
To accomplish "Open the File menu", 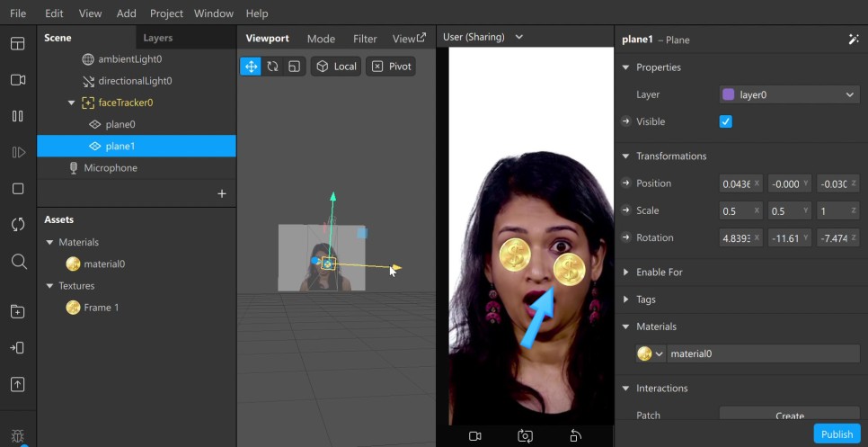I will point(18,13).
